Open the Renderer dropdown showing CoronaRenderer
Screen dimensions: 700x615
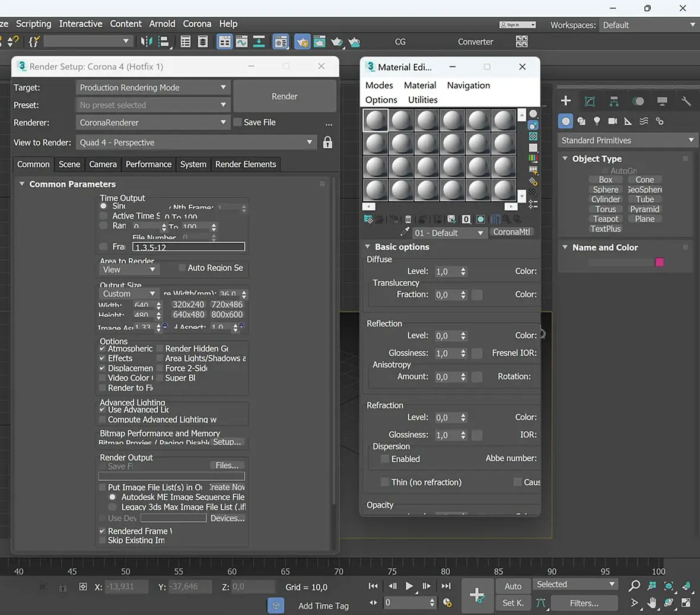153,122
